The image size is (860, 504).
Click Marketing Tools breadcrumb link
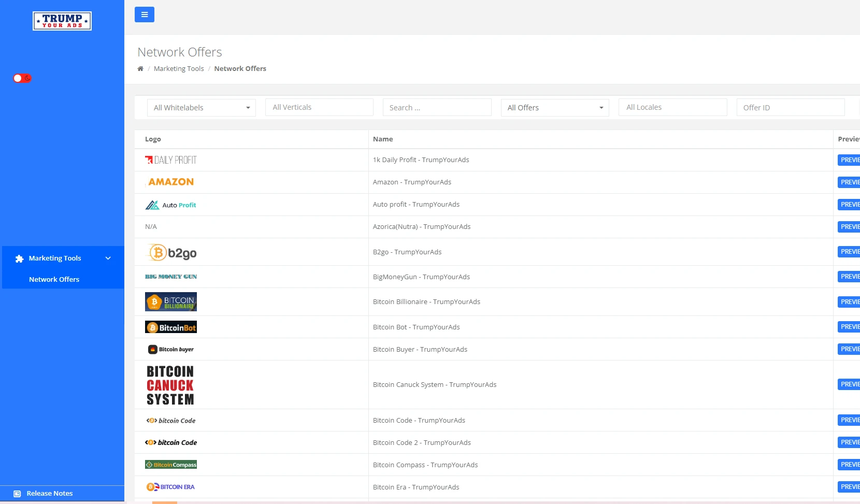coord(179,68)
